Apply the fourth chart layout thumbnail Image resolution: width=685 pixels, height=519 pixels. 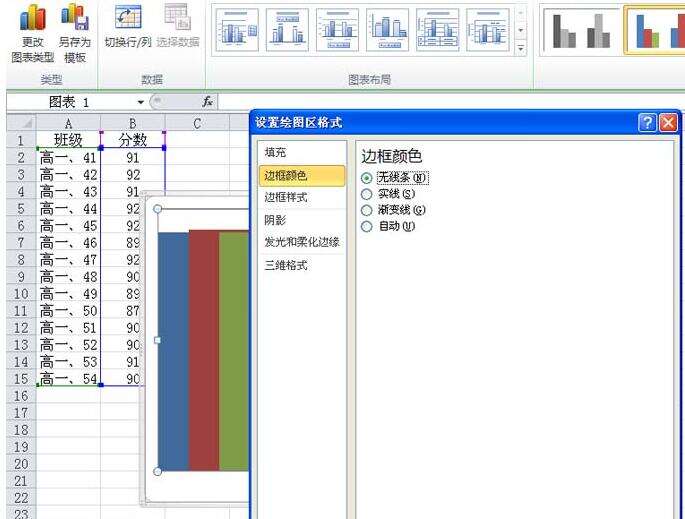tap(387, 30)
